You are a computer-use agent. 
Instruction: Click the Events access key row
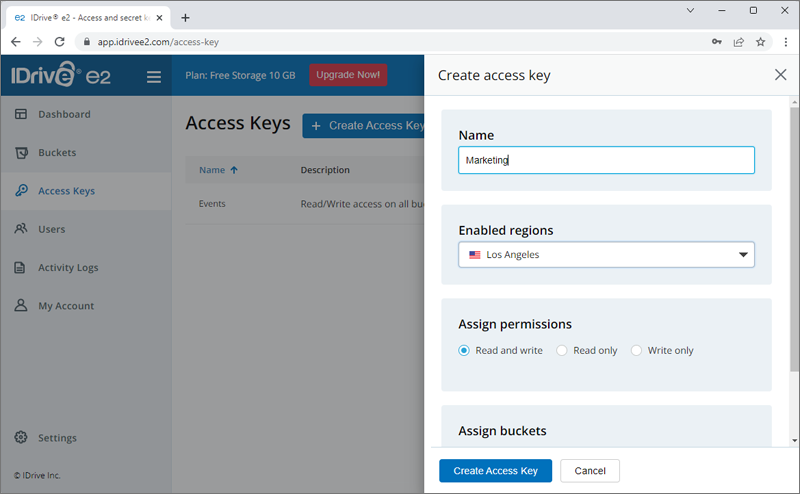[305, 204]
